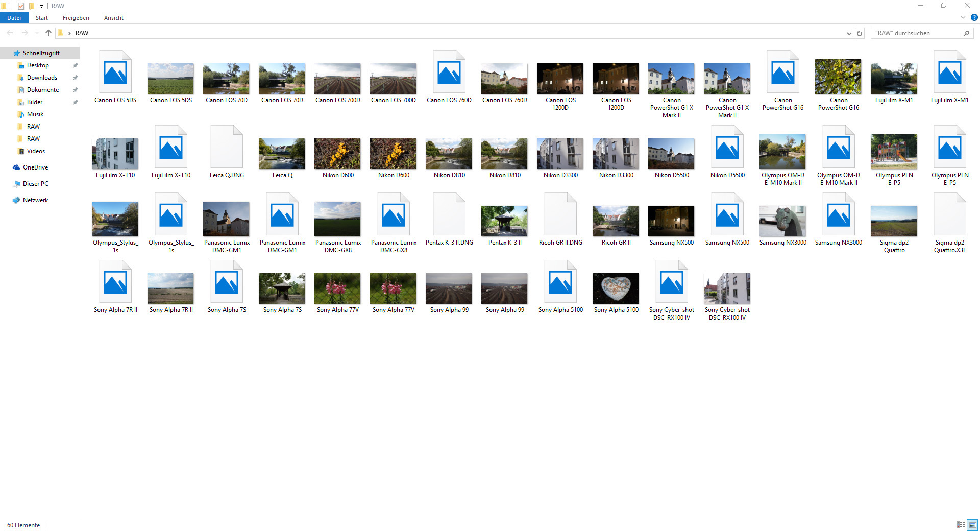
Task: Click the Properties icon in title bar
Action: [21, 6]
